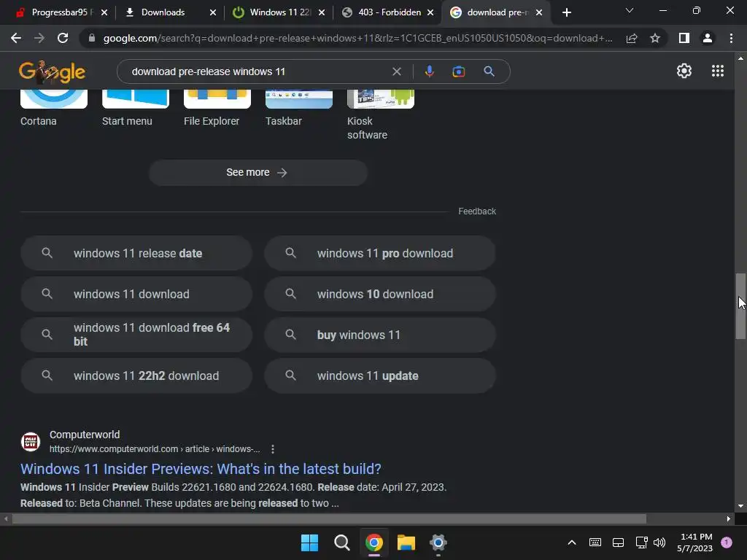The height and width of the screenshot is (560, 747).
Task: Reload the current page
Action: coord(63,38)
